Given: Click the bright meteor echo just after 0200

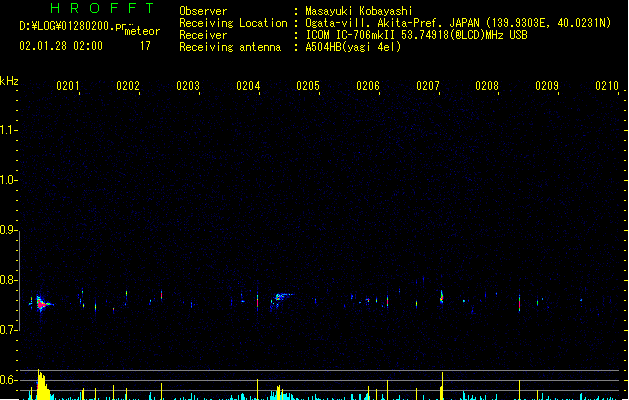Looking at the screenshot, I should [42, 304].
